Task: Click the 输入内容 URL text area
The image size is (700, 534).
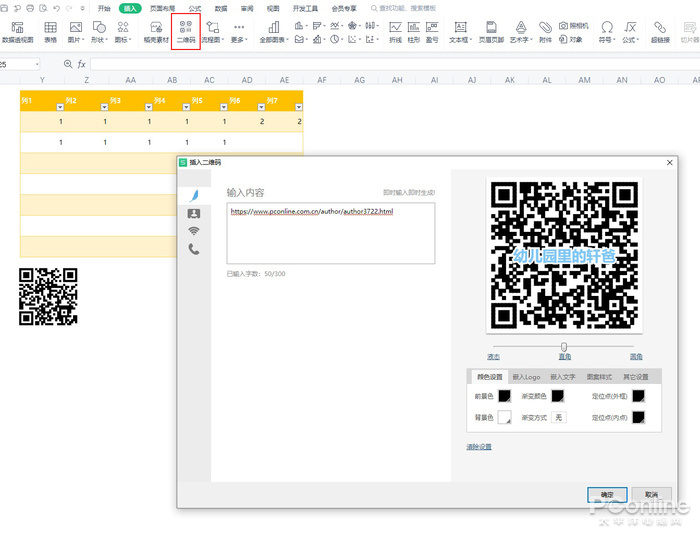Action: 331,233
